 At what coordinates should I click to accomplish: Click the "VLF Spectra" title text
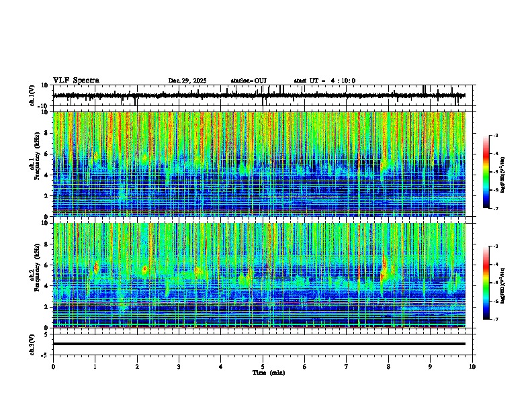(x=76, y=81)
